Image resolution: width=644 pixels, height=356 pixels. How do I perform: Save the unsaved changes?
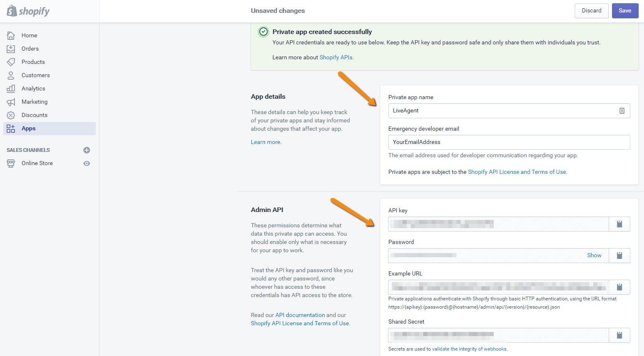(x=625, y=10)
